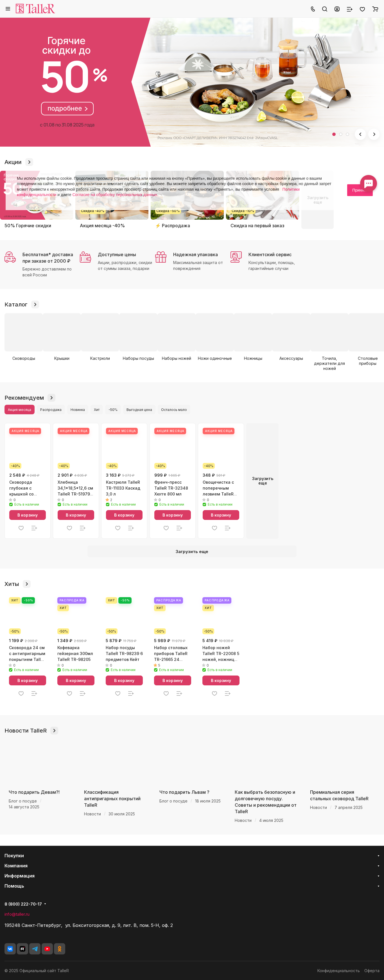Viewport: 384px width, 980px height.
Task: Open the chat widget bubble
Action: [368, 183]
